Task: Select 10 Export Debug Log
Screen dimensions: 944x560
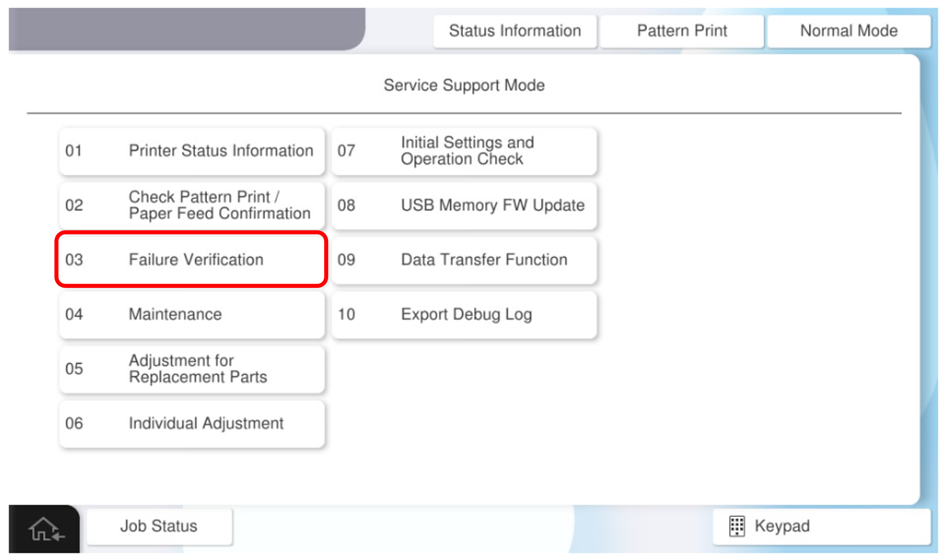Action: [x=464, y=314]
